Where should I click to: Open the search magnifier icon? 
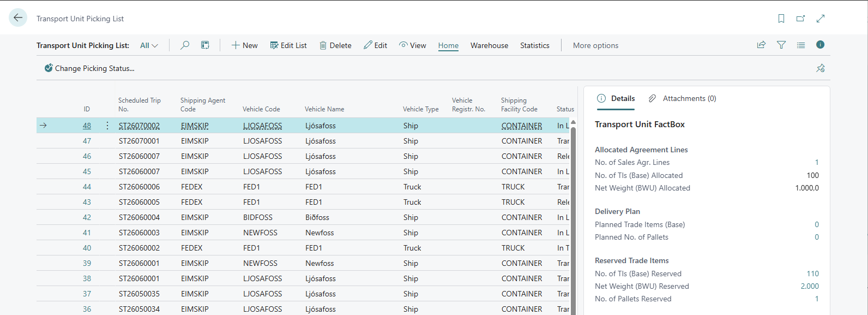point(185,45)
